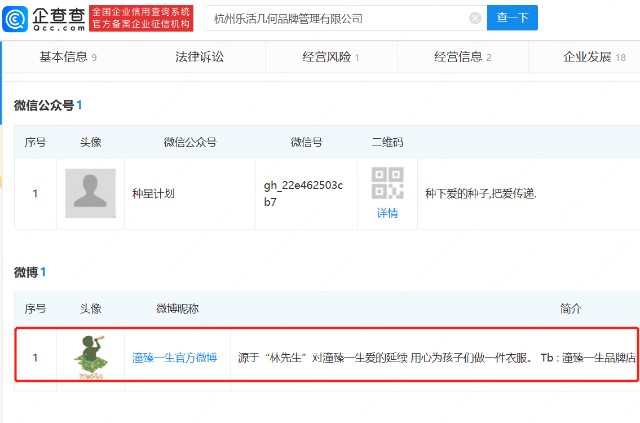Screen dimensions: 640x423
Task: Click the description 种下爱的种子,把爱传递.
Action: pos(481,193)
